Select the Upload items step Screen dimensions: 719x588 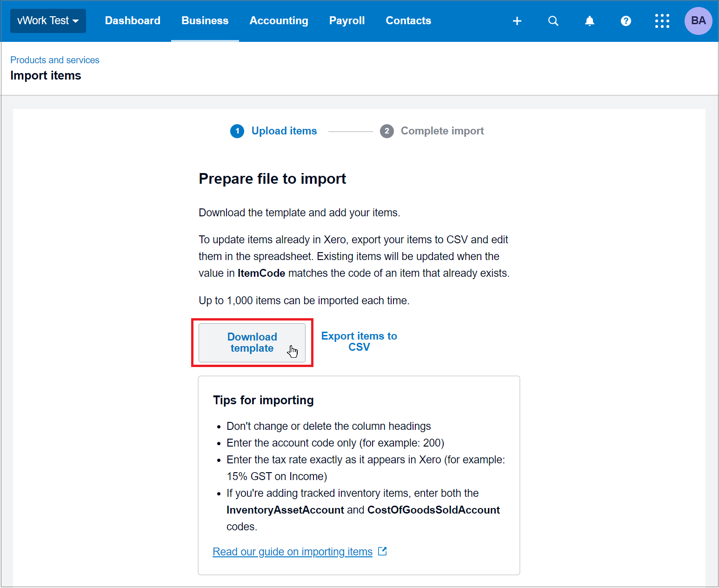click(x=273, y=131)
